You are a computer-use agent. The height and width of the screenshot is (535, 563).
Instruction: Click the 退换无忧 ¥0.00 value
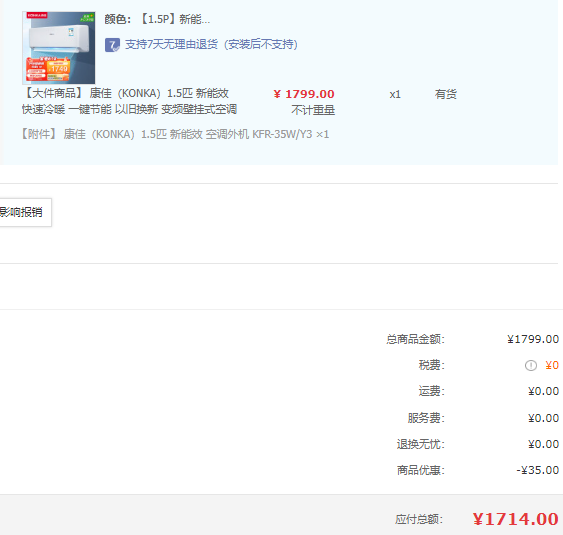[544, 444]
